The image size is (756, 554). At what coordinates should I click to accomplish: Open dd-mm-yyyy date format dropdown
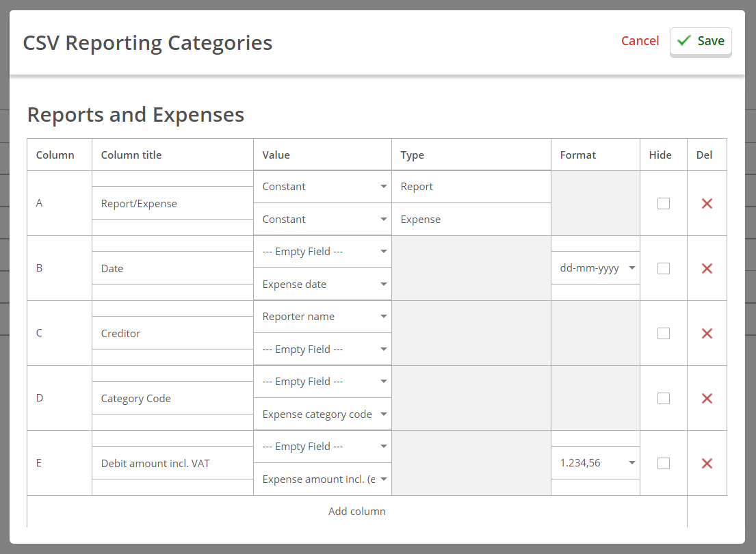pos(595,268)
